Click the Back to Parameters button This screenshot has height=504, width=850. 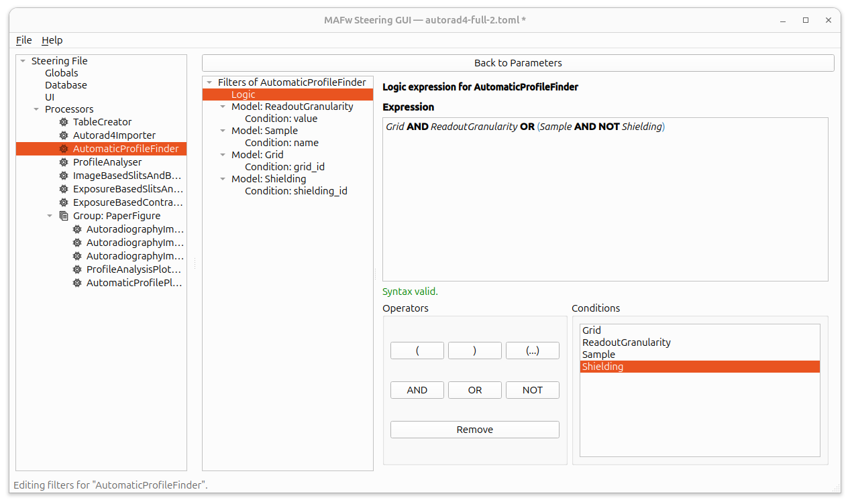coord(517,63)
